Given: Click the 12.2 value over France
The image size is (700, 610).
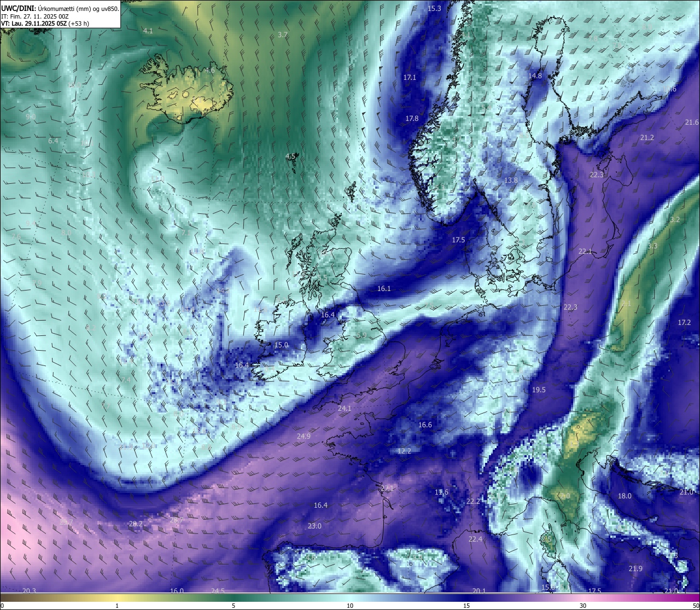Looking at the screenshot, I should tap(404, 451).
